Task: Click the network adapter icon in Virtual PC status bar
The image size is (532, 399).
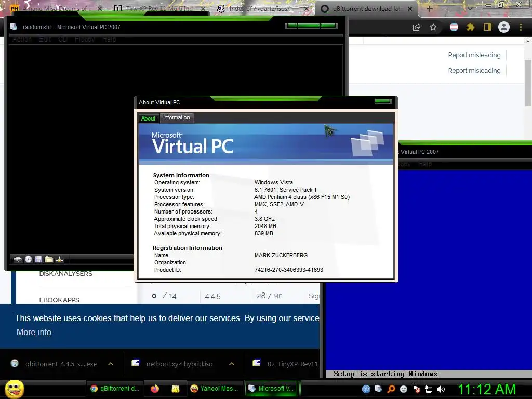Action: pyautogui.click(x=59, y=259)
